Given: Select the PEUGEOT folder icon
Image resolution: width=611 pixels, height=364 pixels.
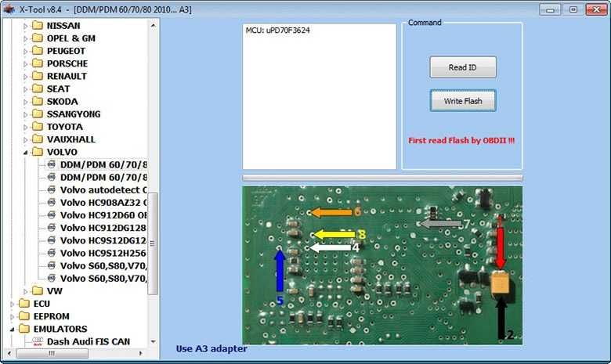Looking at the screenshot, I should pos(38,51).
